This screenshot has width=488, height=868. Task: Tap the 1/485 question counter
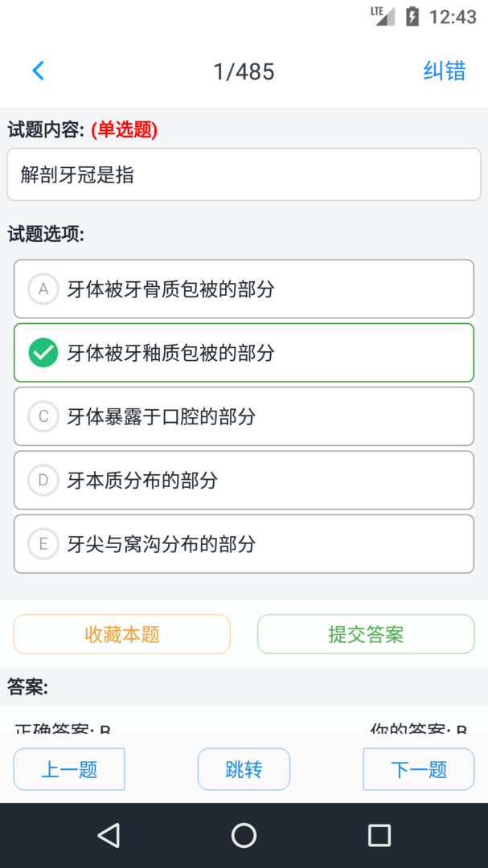pyautogui.click(x=244, y=72)
